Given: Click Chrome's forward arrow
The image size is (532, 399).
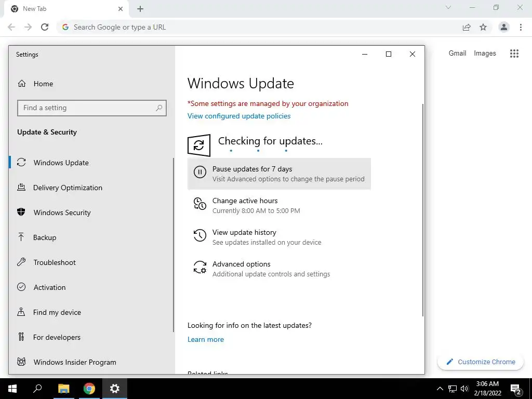Looking at the screenshot, I should tap(28, 27).
